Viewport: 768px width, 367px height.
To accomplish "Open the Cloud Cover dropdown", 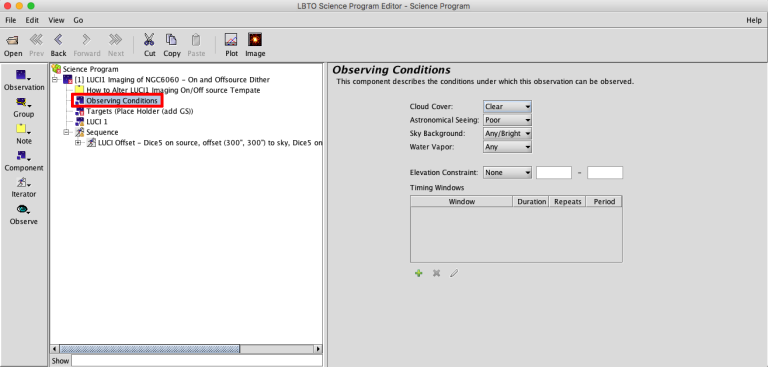I will tap(507, 106).
